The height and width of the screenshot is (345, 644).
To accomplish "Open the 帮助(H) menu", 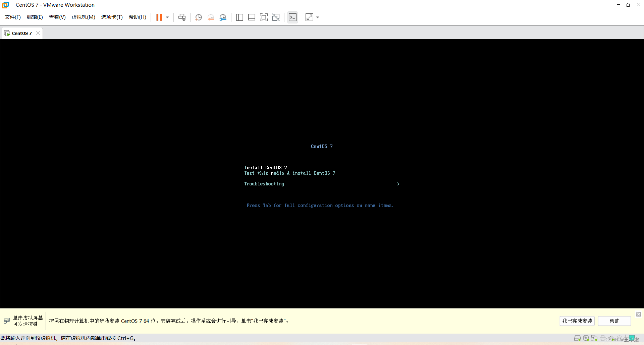I will coord(138,17).
